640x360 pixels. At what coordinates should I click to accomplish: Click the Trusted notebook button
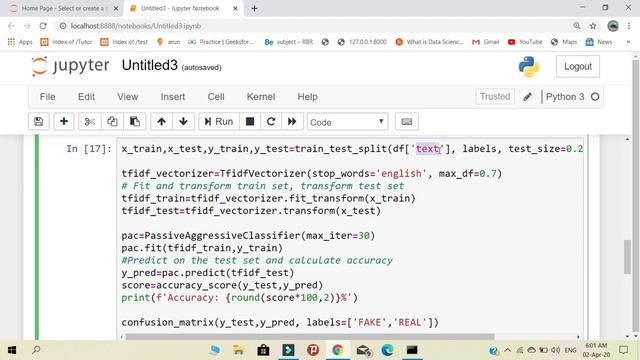point(495,97)
